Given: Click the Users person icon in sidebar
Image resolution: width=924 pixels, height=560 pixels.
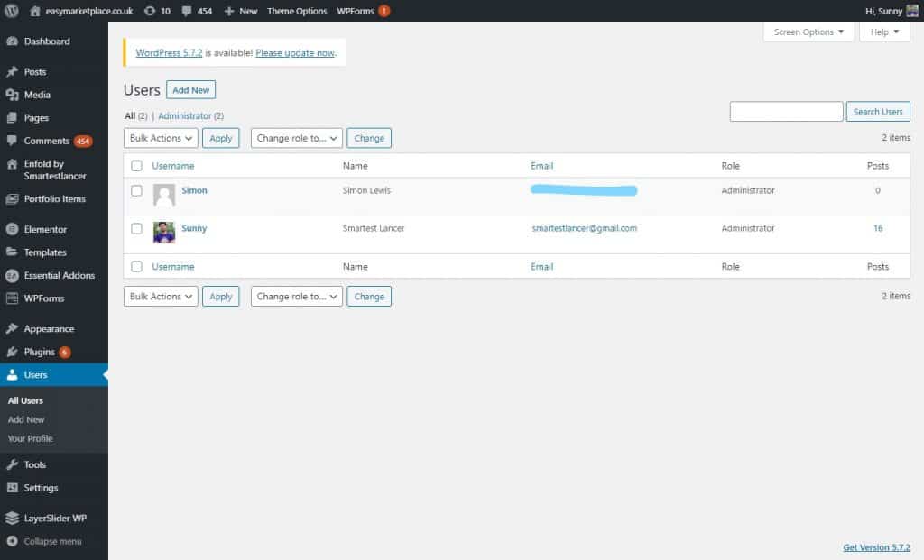Looking at the screenshot, I should (12, 374).
